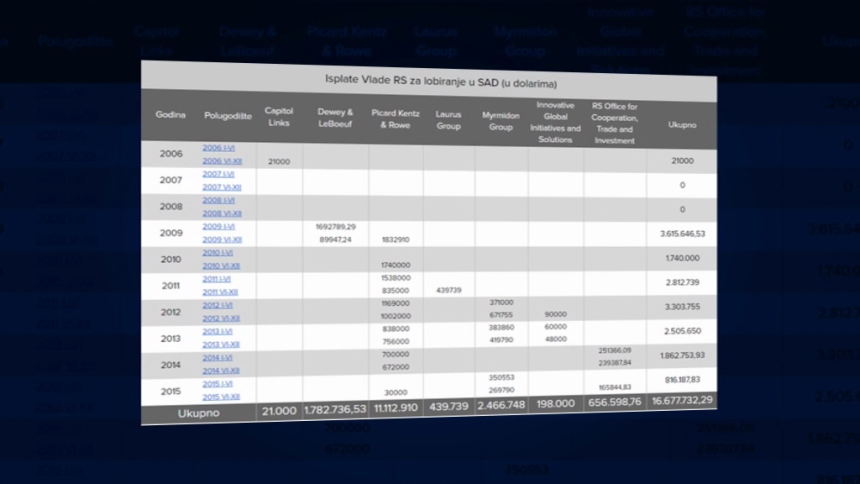Viewport: 860px width, 484px height.
Task: Select the 2010 Picard Kentz value "1740000"
Action: [395, 265]
